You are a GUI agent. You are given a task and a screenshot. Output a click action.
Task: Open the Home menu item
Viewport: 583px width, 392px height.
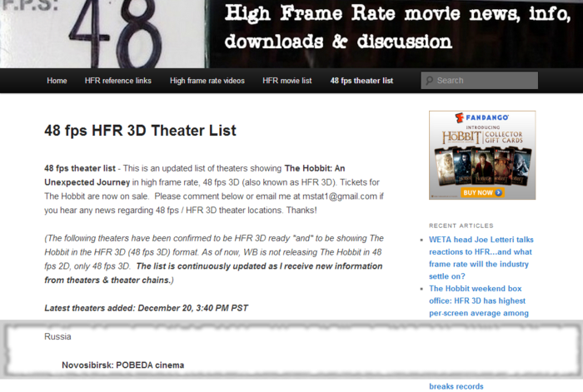pyautogui.click(x=57, y=81)
